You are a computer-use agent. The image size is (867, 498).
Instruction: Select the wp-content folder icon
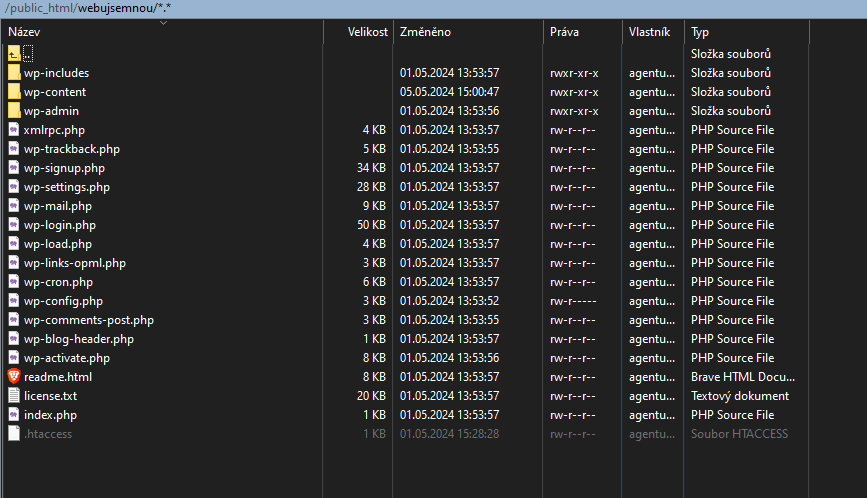(x=14, y=92)
